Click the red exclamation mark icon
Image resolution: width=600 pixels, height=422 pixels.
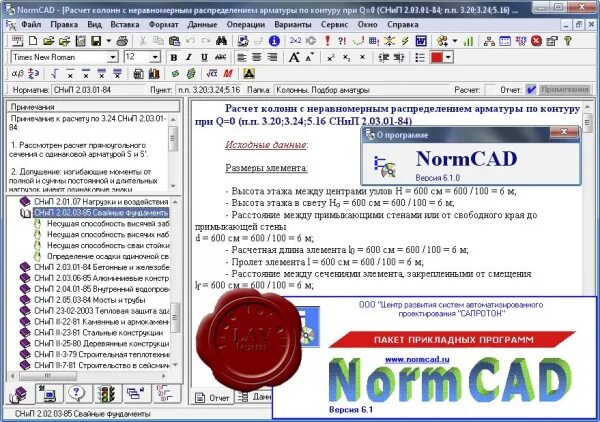[x=327, y=41]
